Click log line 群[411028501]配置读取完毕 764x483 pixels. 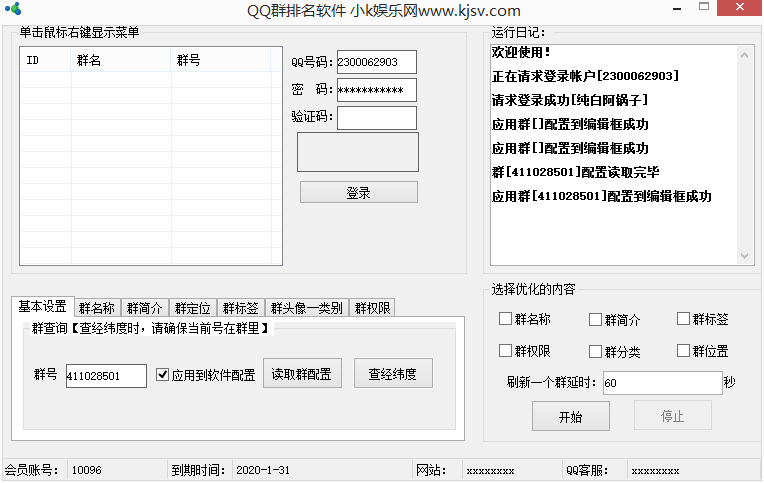click(575, 172)
